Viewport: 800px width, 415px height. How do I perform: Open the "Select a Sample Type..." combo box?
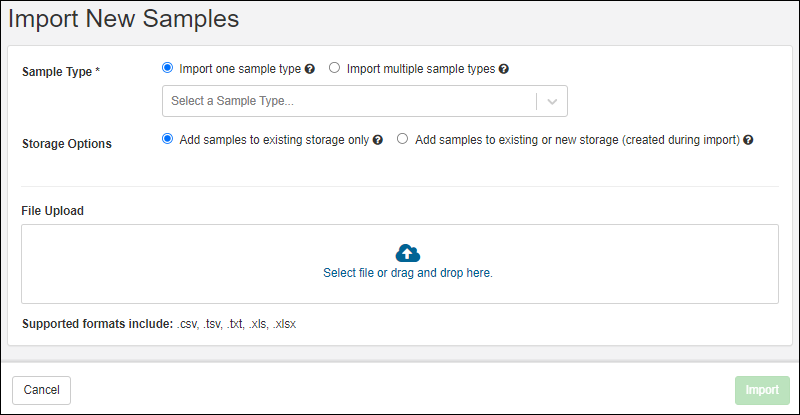pyautogui.click(x=350, y=101)
